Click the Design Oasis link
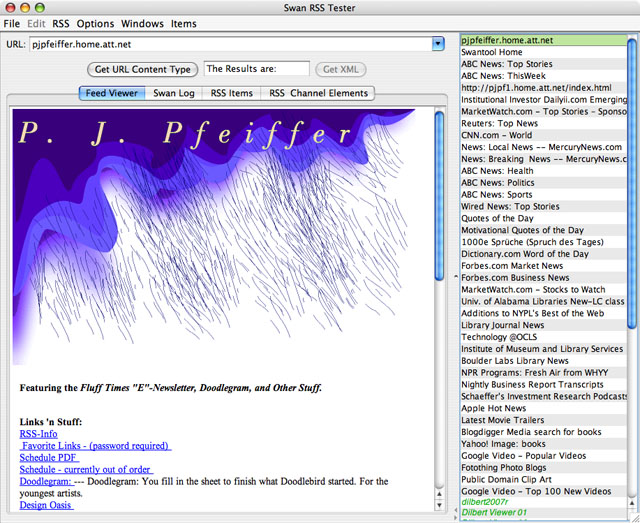 pyautogui.click(x=46, y=505)
